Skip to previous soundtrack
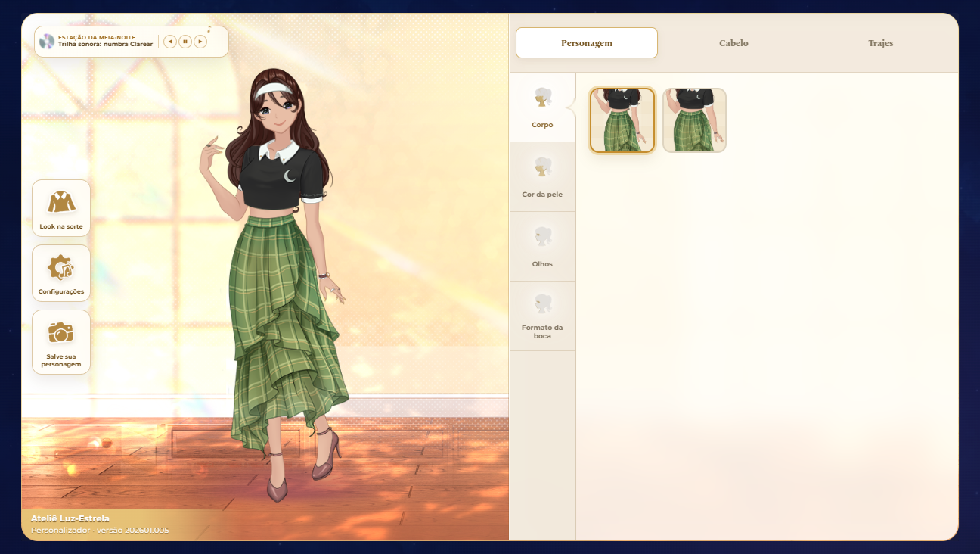This screenshot has height=554, width=980. pyautogui.click(x=170, y=42)
